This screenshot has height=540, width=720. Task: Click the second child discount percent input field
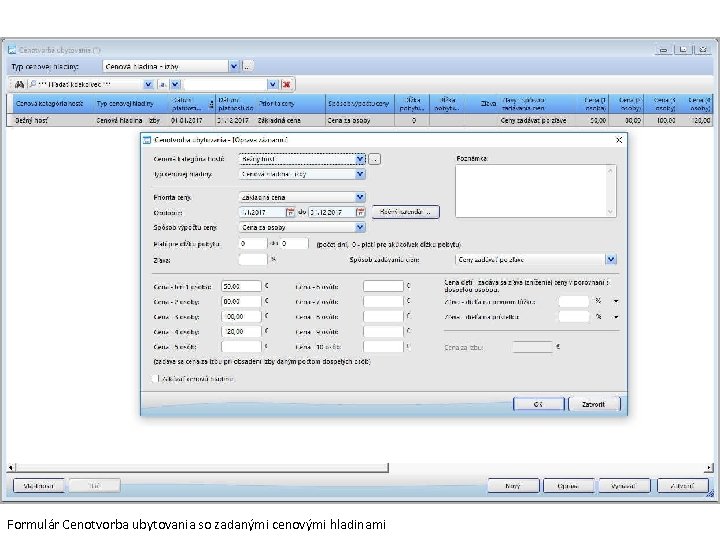574,316
